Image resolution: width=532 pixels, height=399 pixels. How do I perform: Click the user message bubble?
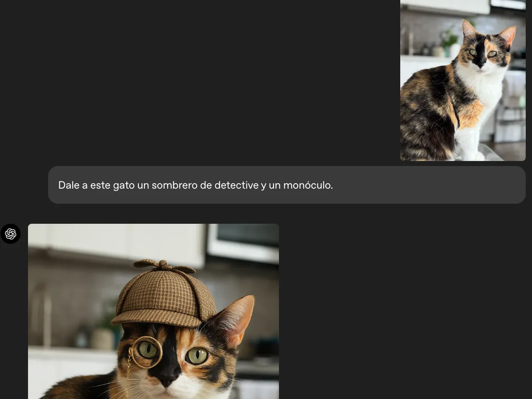point(286,184)
